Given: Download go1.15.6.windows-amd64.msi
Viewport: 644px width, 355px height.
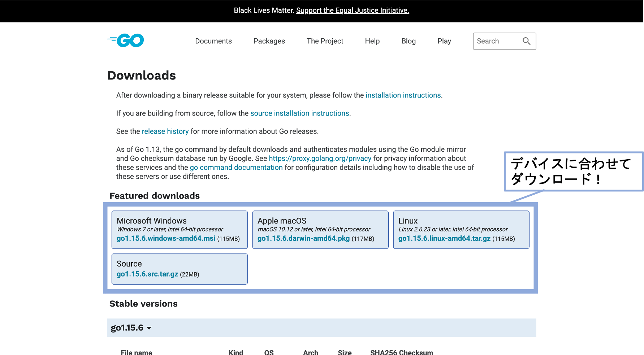Looking at the screenshot, I should coord(166,238).
